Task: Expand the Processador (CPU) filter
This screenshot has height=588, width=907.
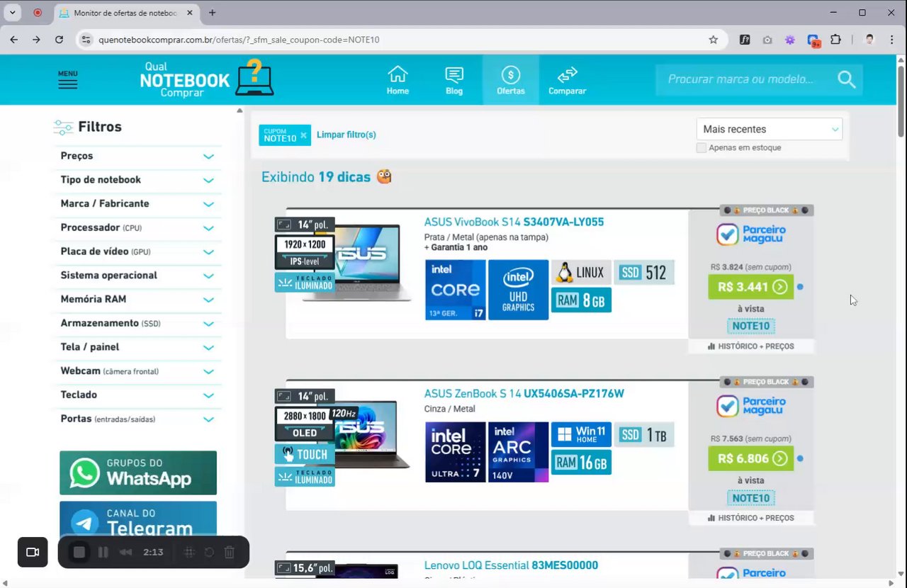Action: tap(137, 228)
